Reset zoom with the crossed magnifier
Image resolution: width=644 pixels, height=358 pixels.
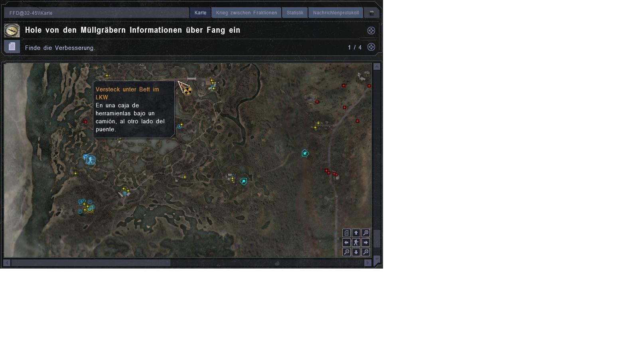coord(365,252)
